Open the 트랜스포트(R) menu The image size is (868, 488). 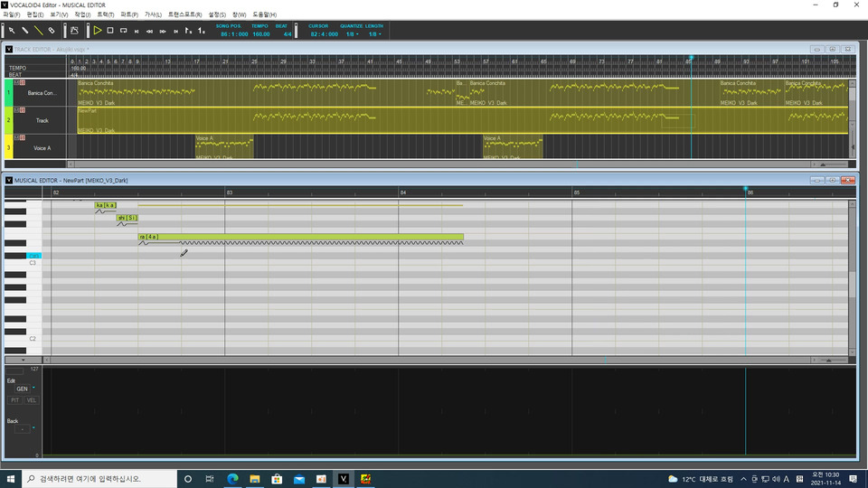184,15
